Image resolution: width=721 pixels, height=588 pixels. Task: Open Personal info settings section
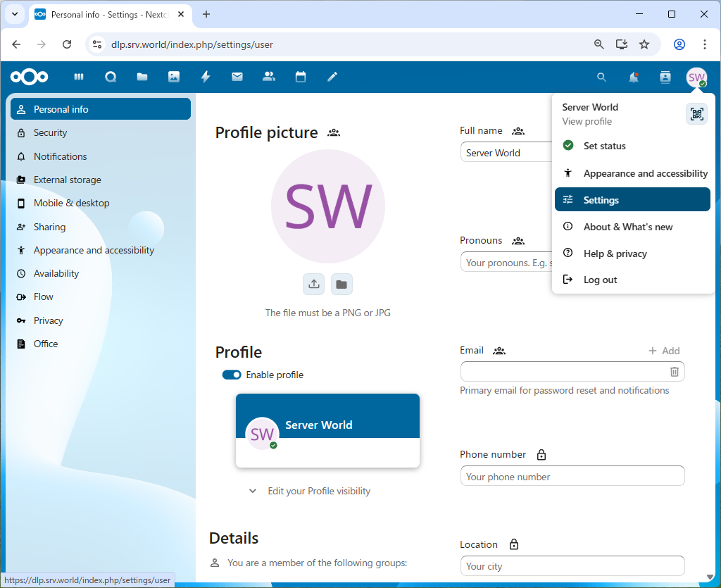(x=101, y=109)
